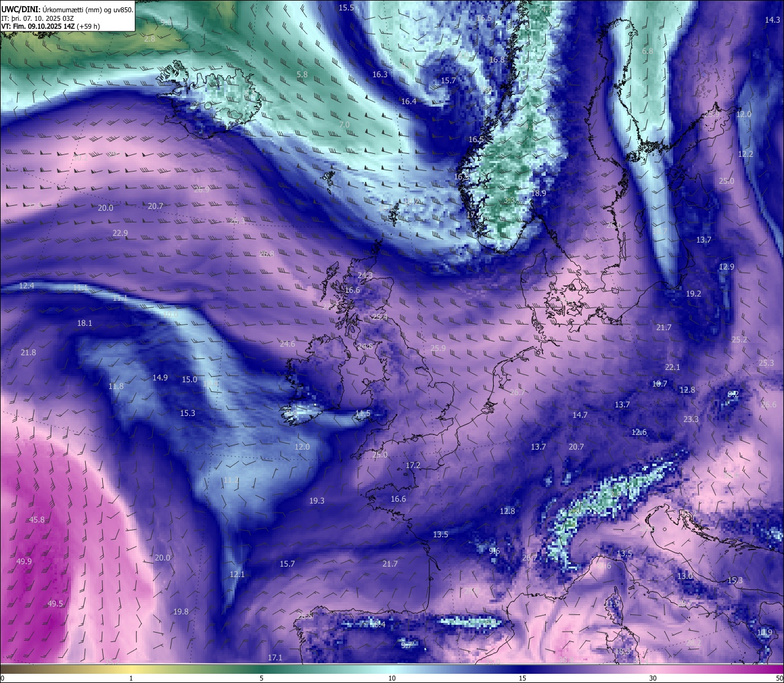Click the 14.3 value in the top-right corner

pyautogui.click(x=772, y=20)
